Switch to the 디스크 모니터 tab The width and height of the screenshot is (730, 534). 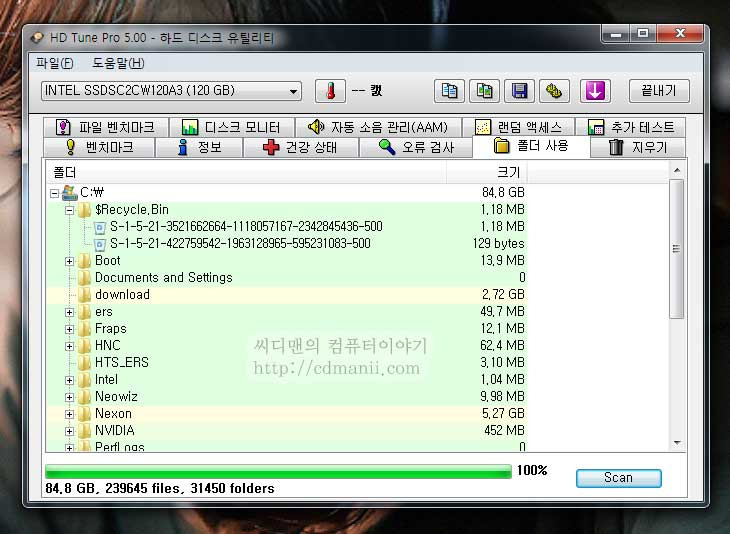[231, 127]
